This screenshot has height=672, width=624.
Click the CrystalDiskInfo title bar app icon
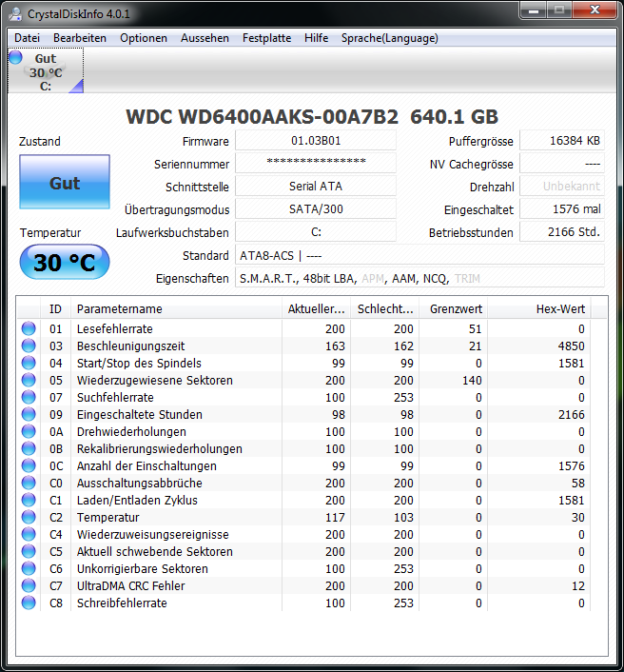16,13
